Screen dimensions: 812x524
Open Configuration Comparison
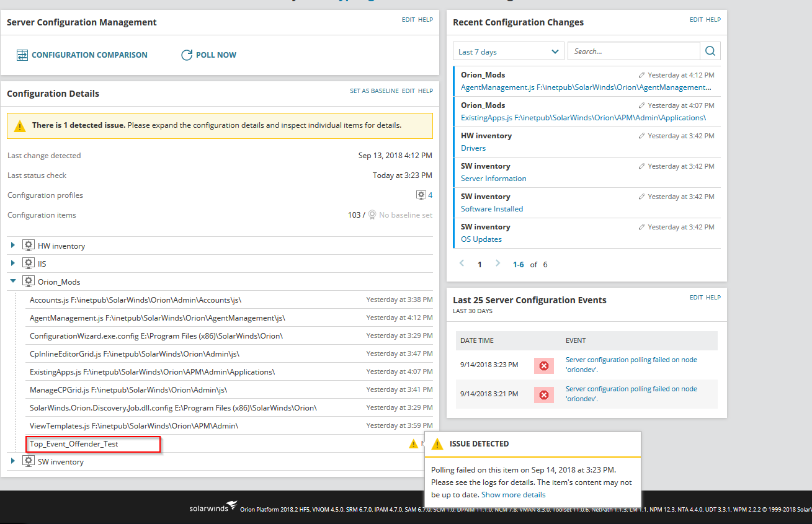[x=89, y=55]
